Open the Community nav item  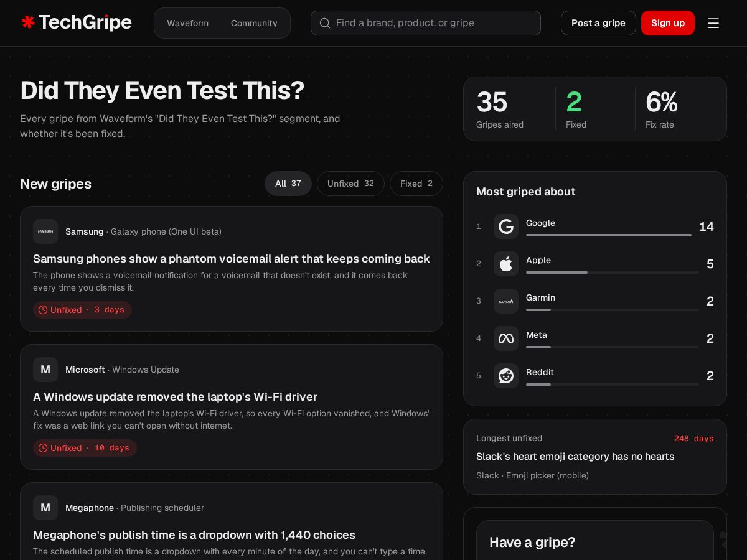point(254,23)
